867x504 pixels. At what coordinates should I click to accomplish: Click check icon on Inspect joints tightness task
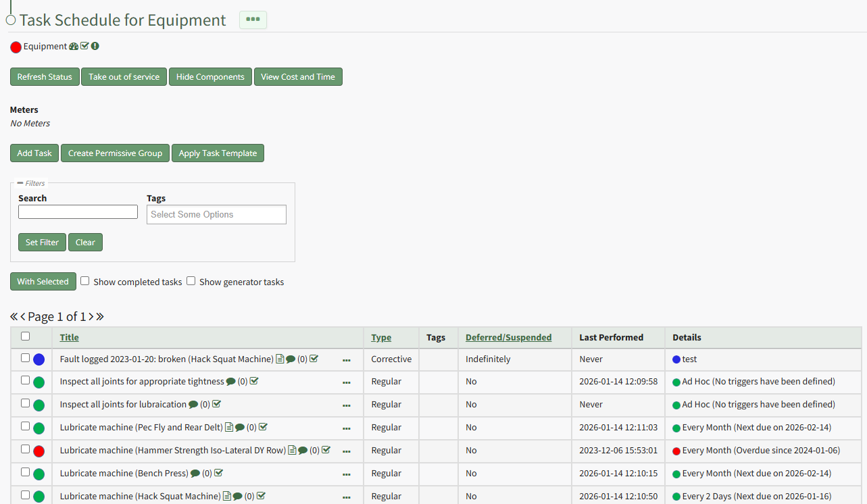pos(254,382)
